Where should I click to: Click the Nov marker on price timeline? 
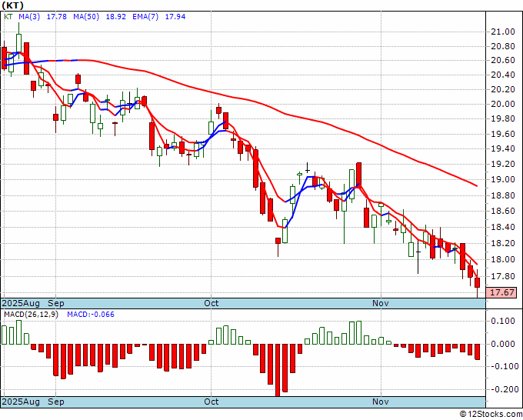click(381, 303)
